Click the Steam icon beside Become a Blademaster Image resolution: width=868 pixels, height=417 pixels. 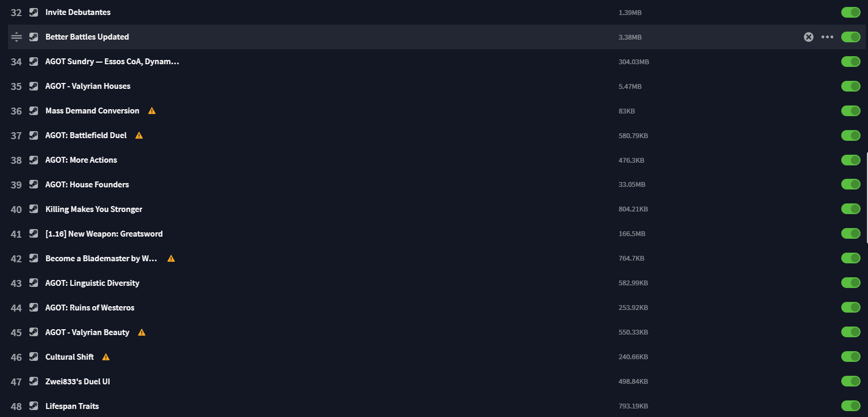[34, 259]
